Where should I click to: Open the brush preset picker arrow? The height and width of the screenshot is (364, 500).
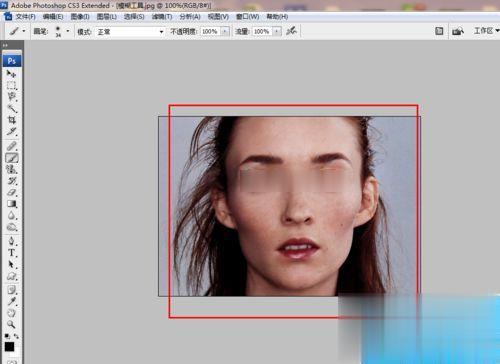coord(68,31)
